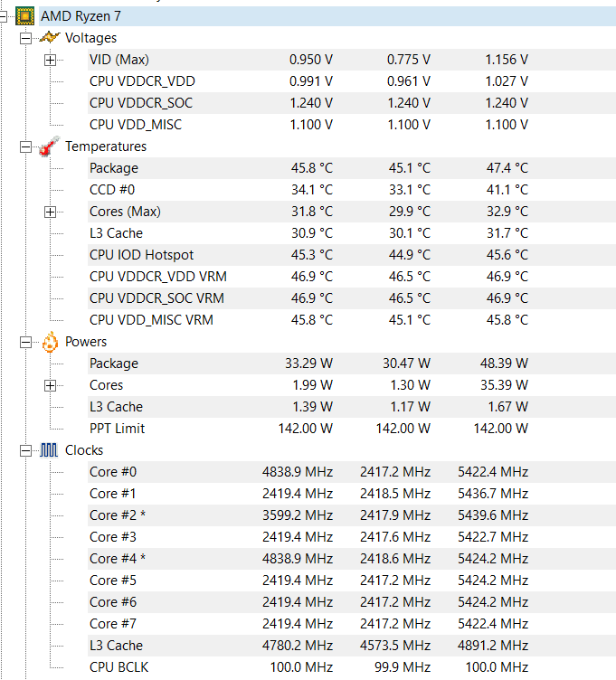Click the 5436.7 MHz Core #1 maximum
616x680 pixels.
click(x=493, y=493)
